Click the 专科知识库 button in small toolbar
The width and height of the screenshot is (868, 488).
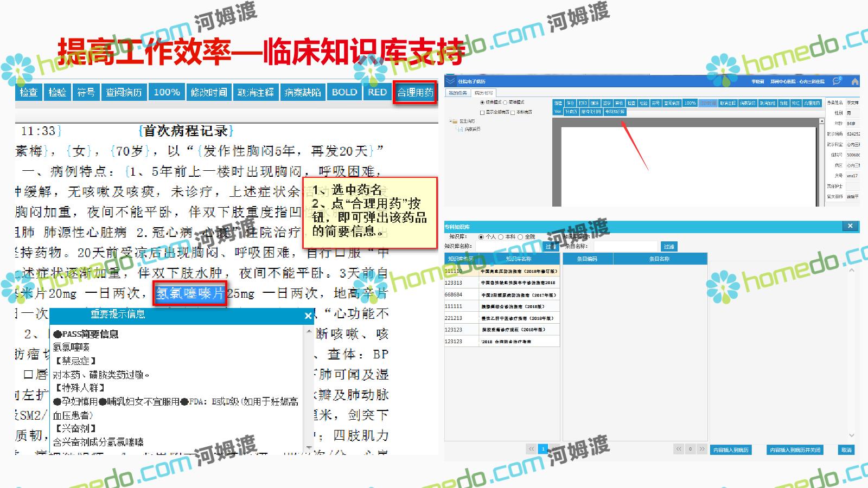615,112
